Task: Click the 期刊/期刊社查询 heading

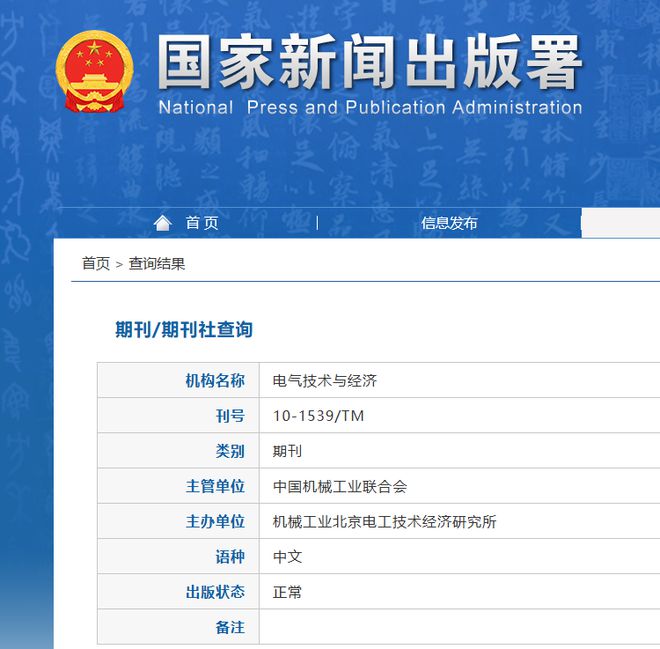Action: (x=184, y=330)
